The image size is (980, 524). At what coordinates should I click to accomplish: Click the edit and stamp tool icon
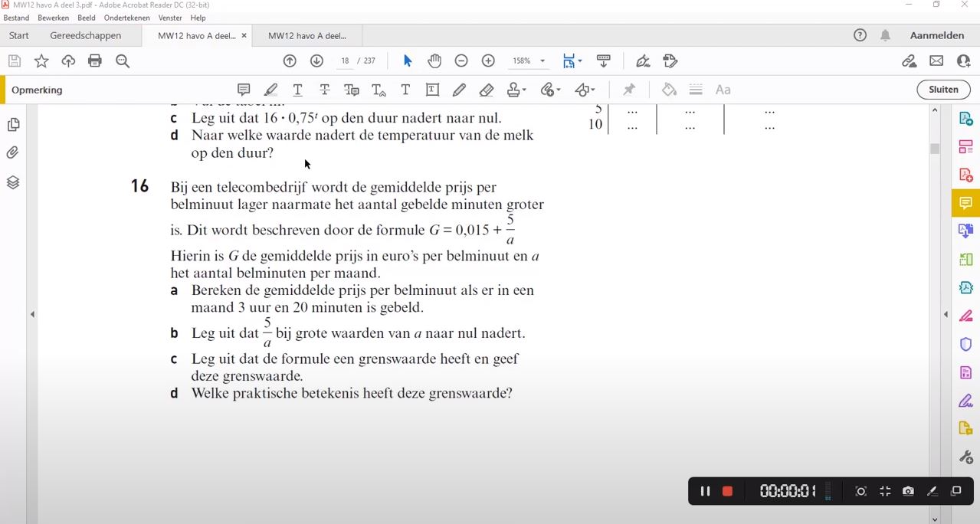click(x=670, y=61)
